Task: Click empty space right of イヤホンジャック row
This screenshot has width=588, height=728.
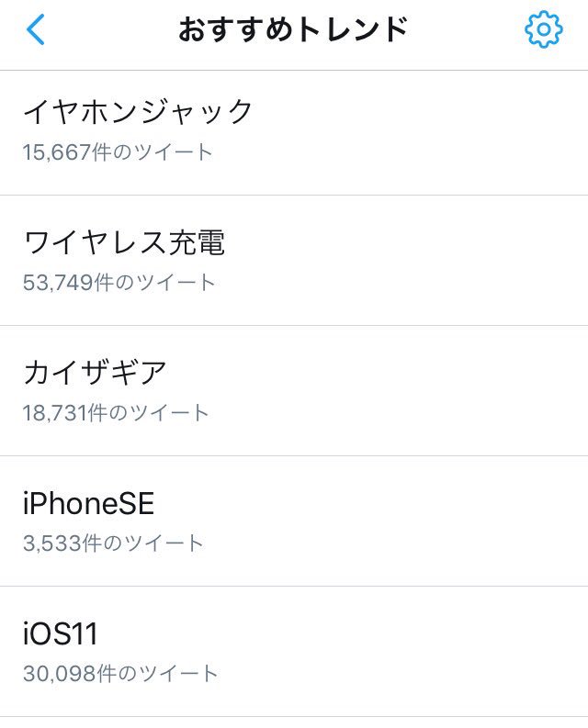Action: (432, 132)
